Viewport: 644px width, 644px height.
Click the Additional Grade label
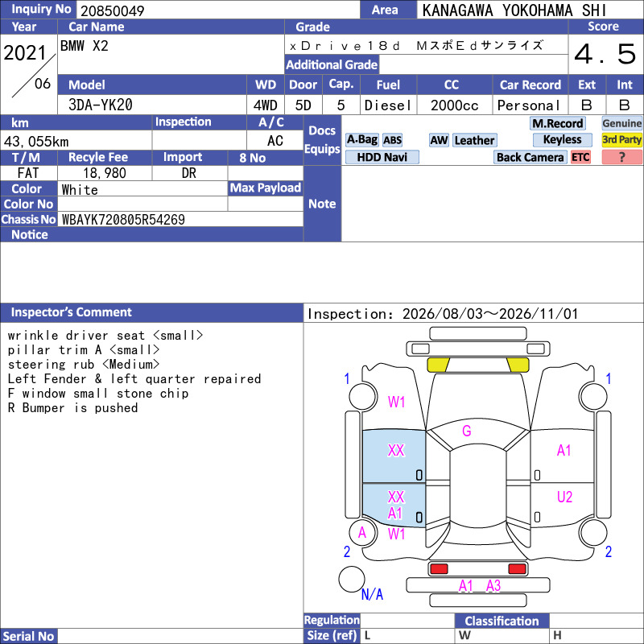(x=332, y=65)
